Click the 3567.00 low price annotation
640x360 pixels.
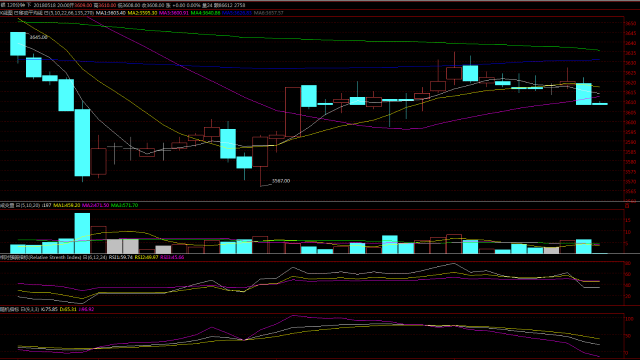coord(281,181)
